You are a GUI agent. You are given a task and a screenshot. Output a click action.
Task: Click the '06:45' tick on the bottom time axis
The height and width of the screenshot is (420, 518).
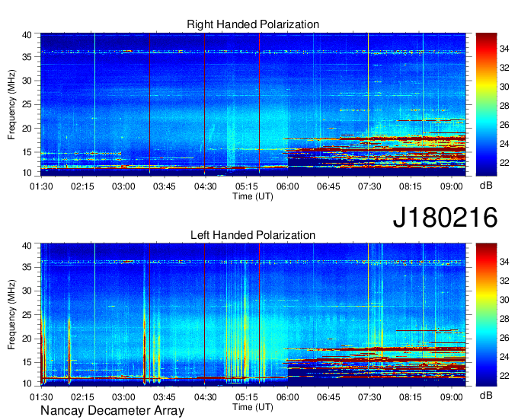point(328,397)
